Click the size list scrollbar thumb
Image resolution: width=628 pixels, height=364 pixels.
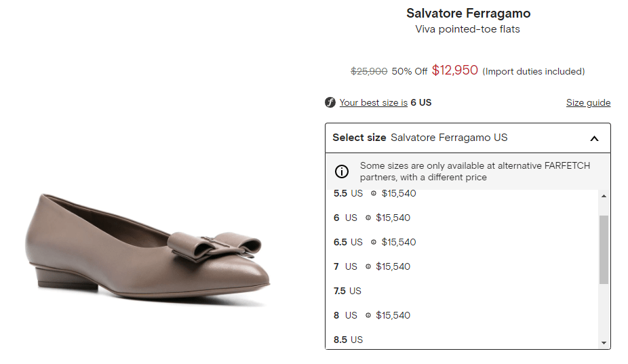[604, 249]
